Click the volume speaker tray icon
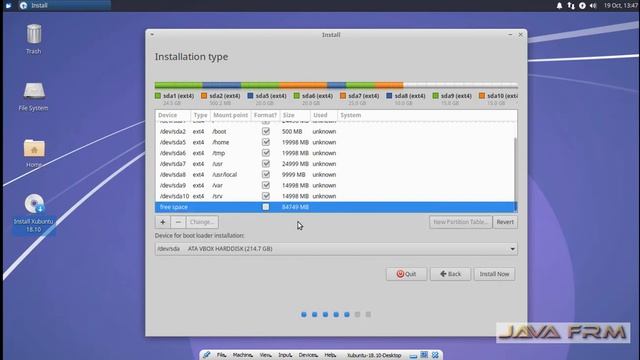 (593, 5)
